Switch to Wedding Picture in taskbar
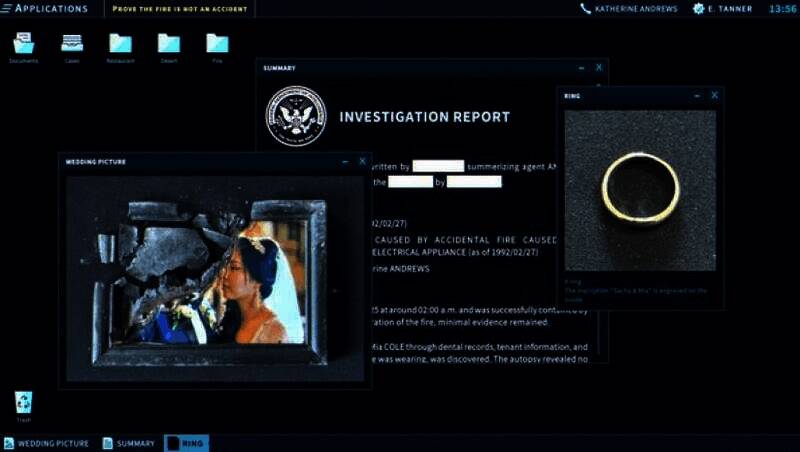The width and height of the screenshot is (800, 452). 47,443
